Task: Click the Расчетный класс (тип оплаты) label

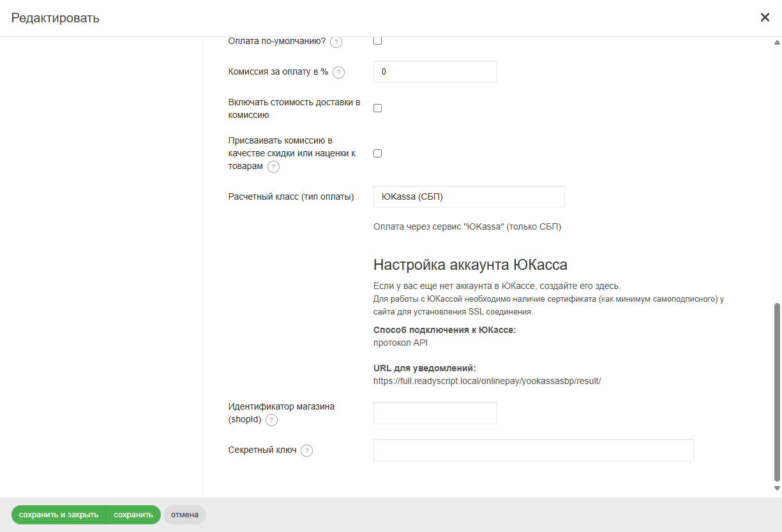Action: coord(291,196)
